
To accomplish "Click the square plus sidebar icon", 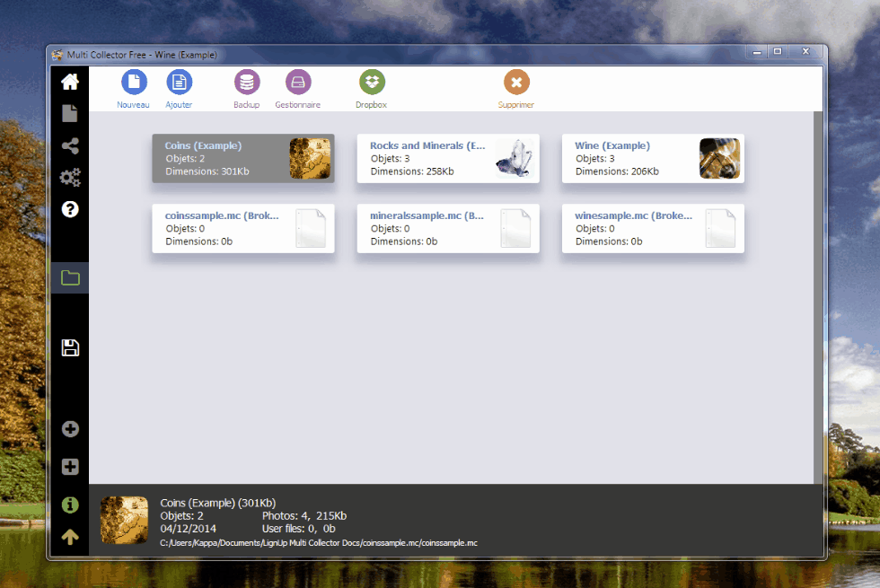I will (70, 467).
